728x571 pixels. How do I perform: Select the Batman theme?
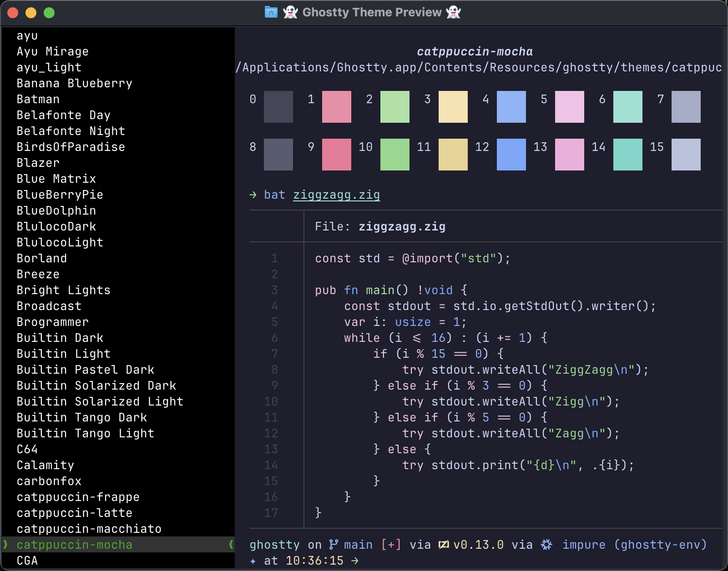click(x=38, y=99)
